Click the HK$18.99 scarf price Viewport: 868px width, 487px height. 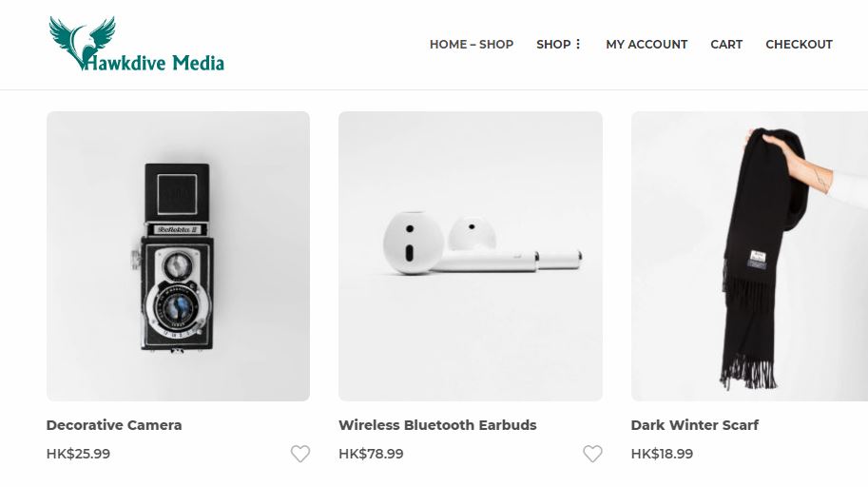point(662,454)
